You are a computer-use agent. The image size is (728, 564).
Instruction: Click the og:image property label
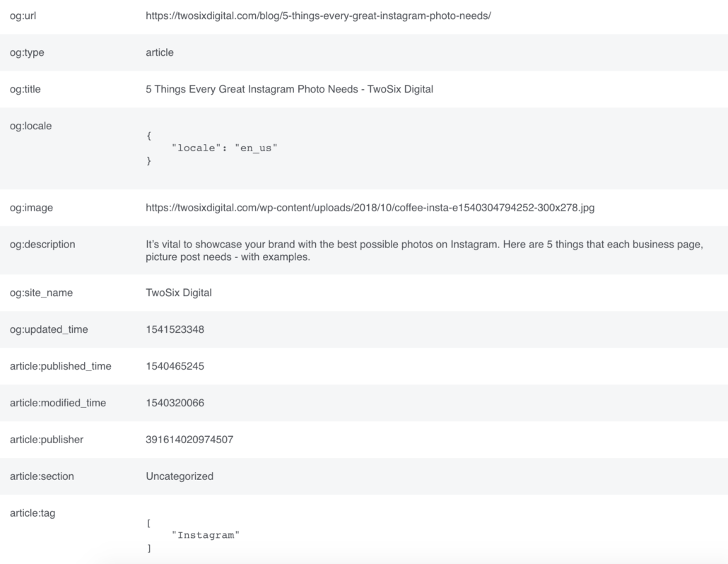click(31, 208)
